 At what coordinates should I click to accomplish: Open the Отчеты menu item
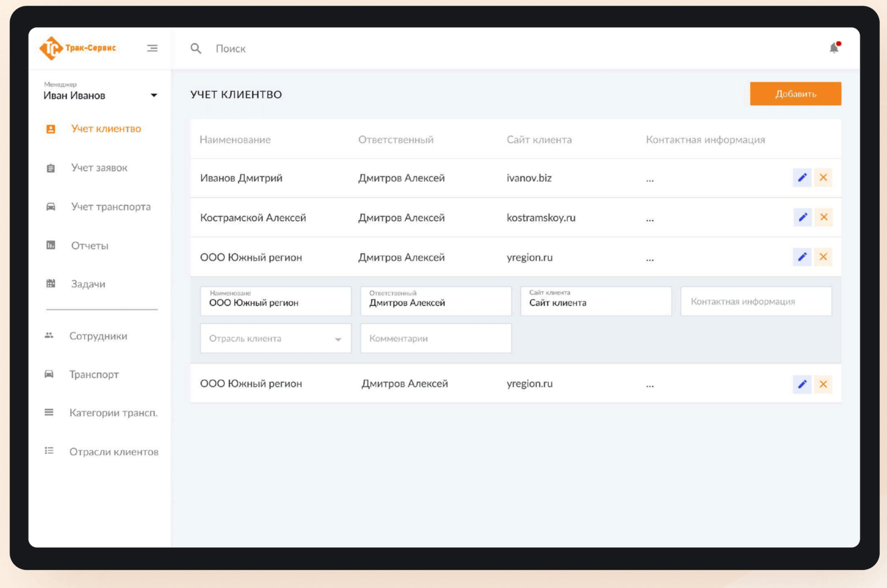pos(89,245)
